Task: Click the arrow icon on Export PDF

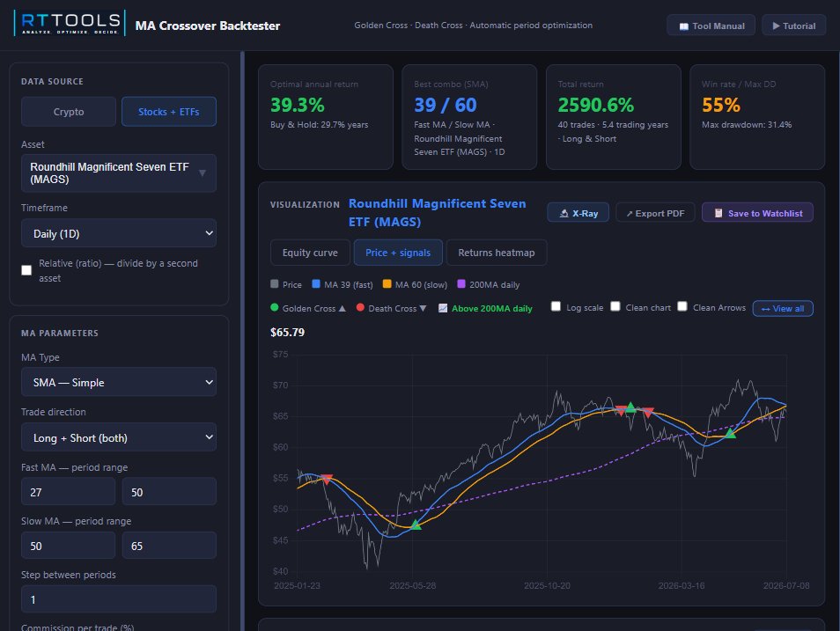Action: tap(630, 214)
